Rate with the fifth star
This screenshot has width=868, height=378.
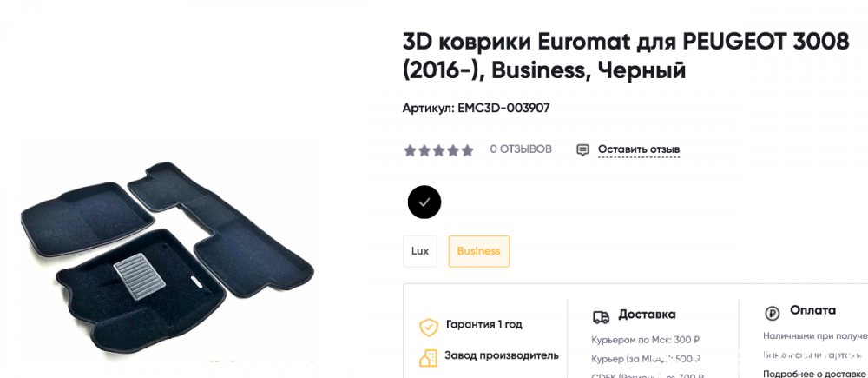coord(468,150)
